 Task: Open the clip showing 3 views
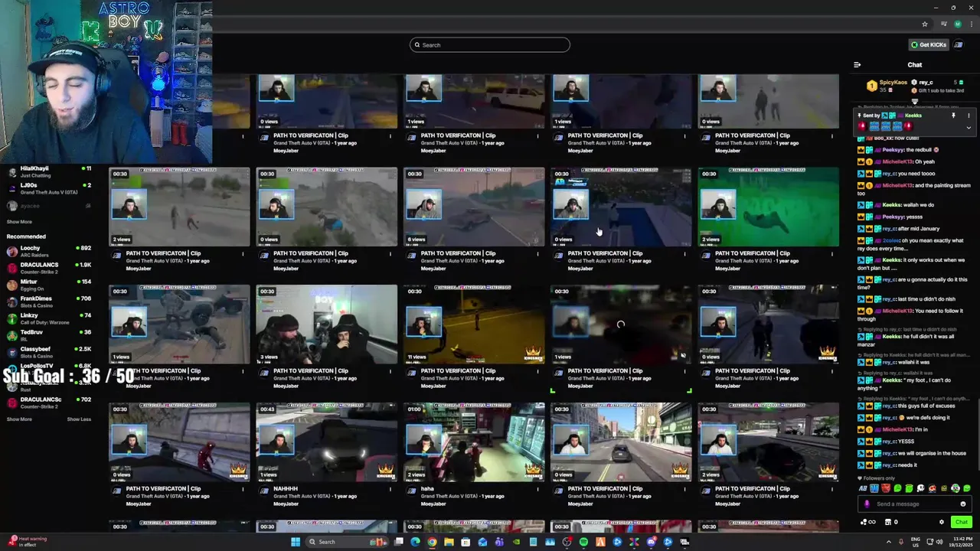pyautogui.click(x=327, y=324)
